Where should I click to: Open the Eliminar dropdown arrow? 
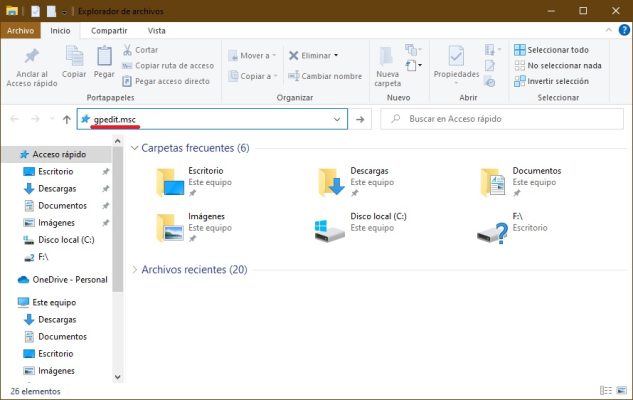(x=336, y=55)
